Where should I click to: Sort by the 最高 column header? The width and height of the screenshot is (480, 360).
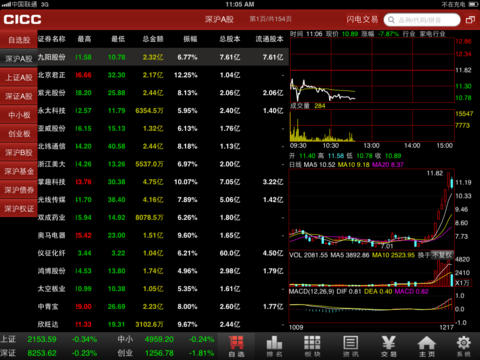pos(84,39)
